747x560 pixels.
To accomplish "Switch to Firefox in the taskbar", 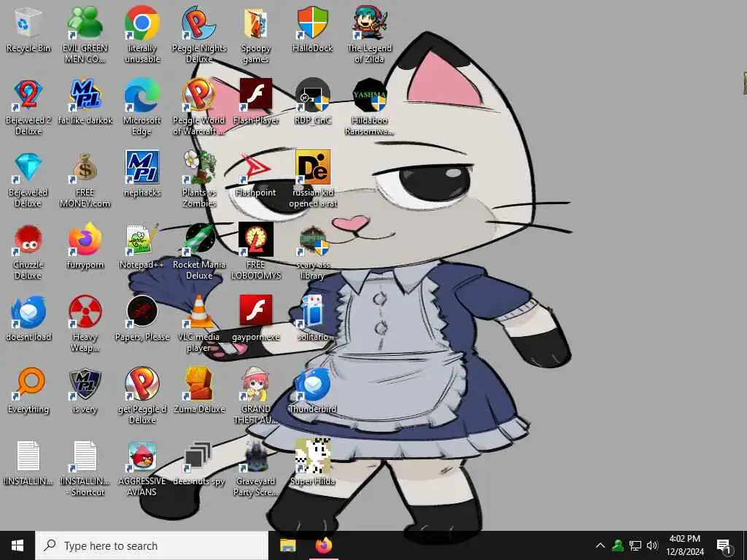I will click(323, 545).
